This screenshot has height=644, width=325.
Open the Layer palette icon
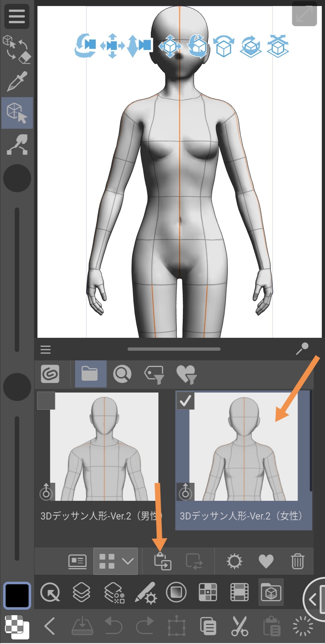[82, 592]
